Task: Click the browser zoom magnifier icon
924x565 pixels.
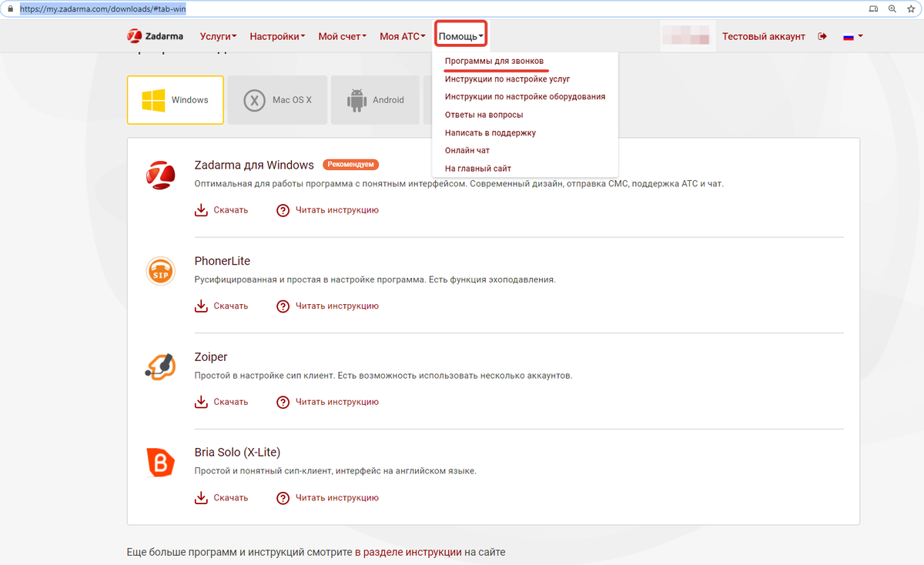Action: (x=892, y=9)
